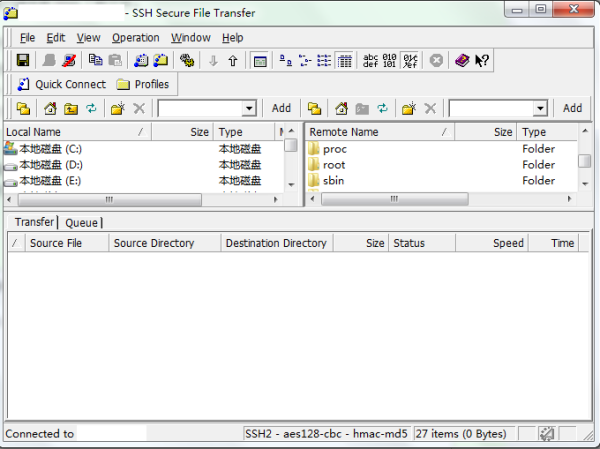Click the Paste icon in toolbar

pos(115,60)
